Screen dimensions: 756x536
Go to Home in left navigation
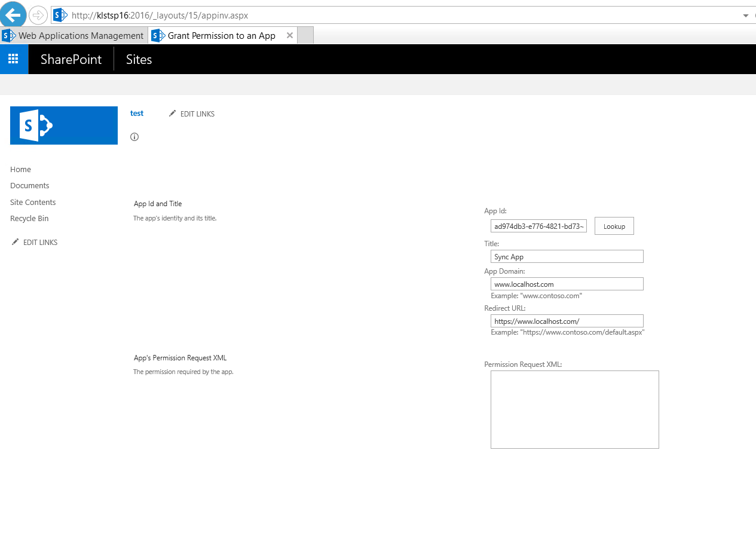tap(20, 170)
